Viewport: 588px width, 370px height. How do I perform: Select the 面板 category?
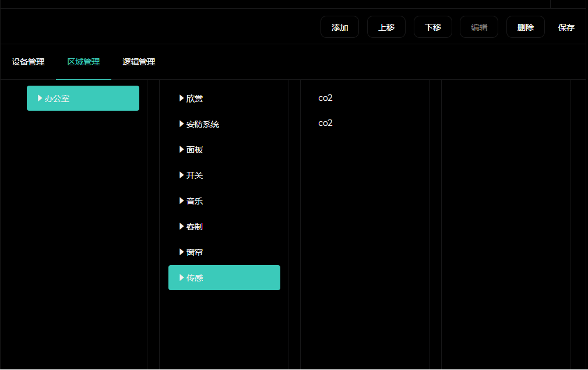pyautogui.click(x=195, y=150)
